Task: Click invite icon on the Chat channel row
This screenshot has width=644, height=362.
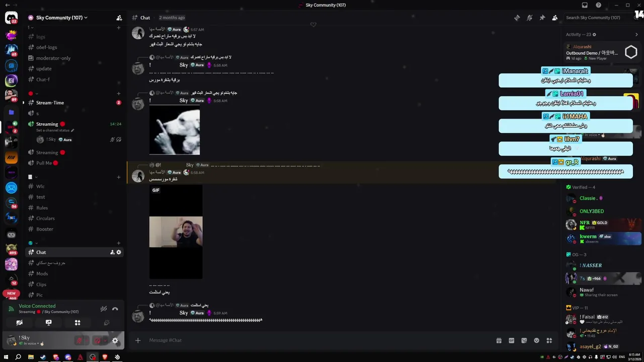Action: click(112, 252)
